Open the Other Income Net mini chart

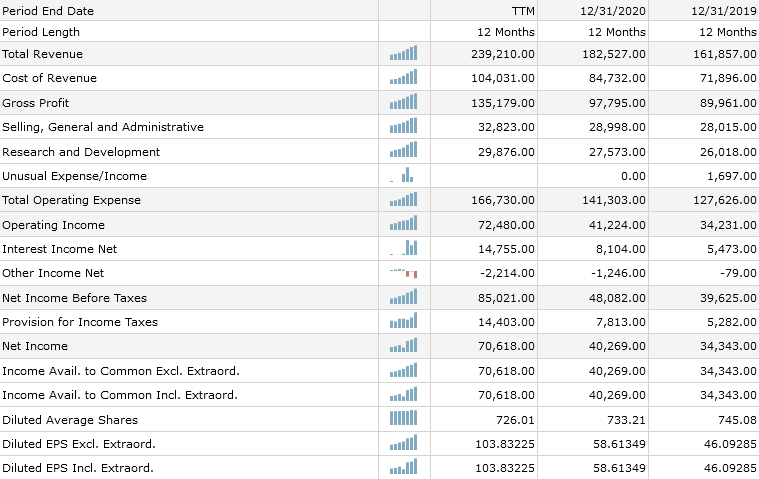pyautogui.click(x=404, y=273)
